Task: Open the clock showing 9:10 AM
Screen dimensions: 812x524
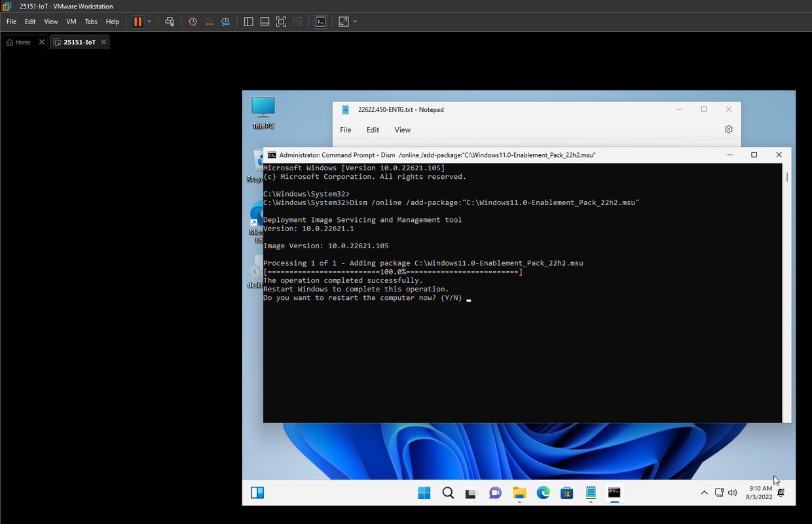Action: tap(761, 493)
